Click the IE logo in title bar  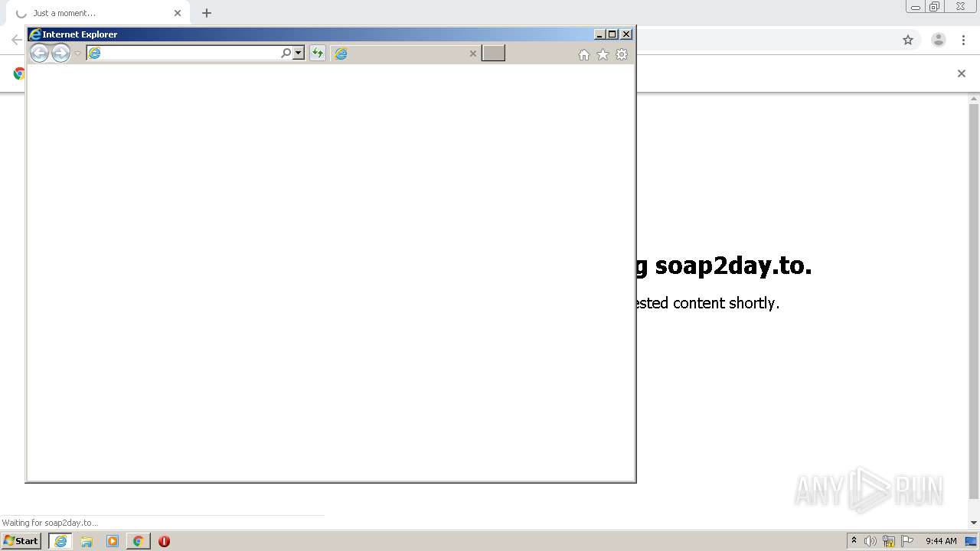34,34
